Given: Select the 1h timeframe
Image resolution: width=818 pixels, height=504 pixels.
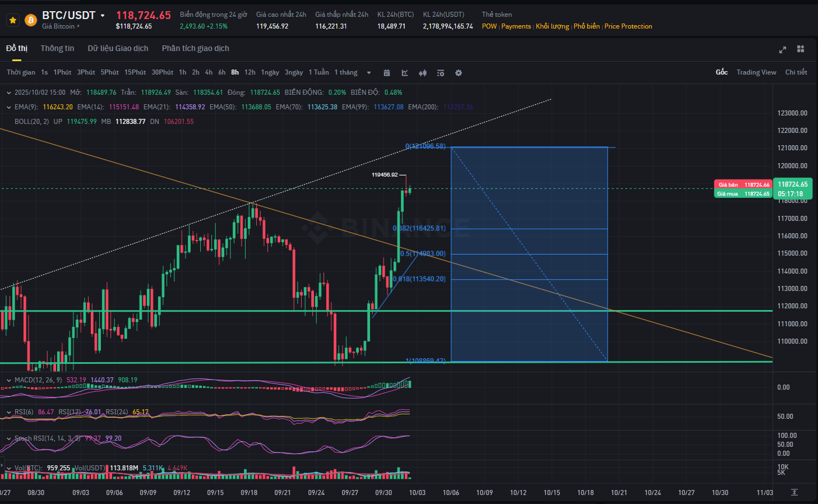Looking at the screenshot, I should pos(183,72).
